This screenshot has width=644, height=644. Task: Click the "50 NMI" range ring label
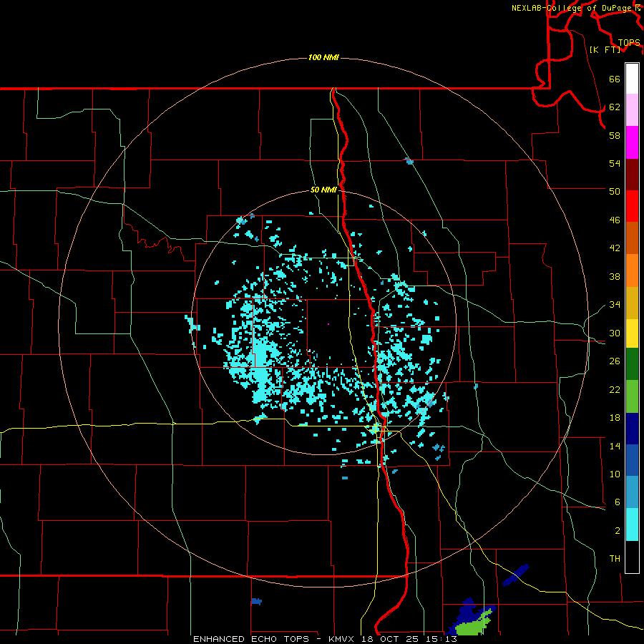click(323, 190)
